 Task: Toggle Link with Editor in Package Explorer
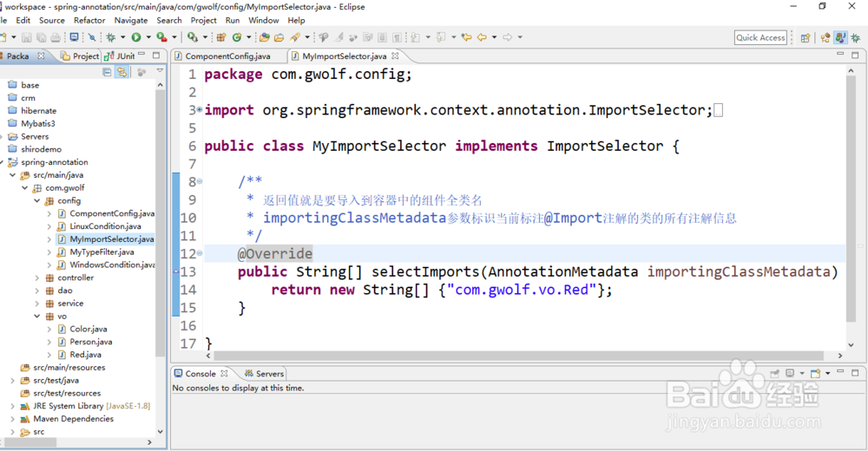coord(122,72)
